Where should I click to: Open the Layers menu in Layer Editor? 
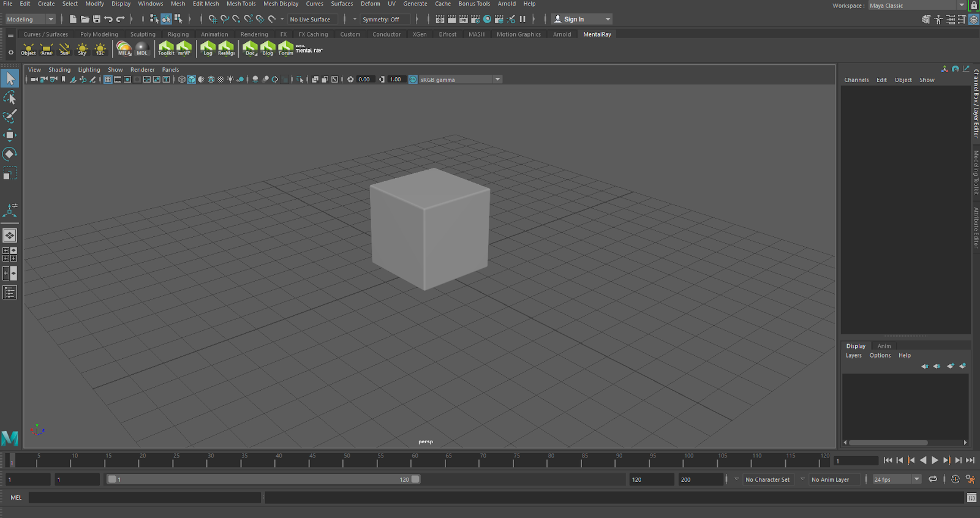(854, 356)
